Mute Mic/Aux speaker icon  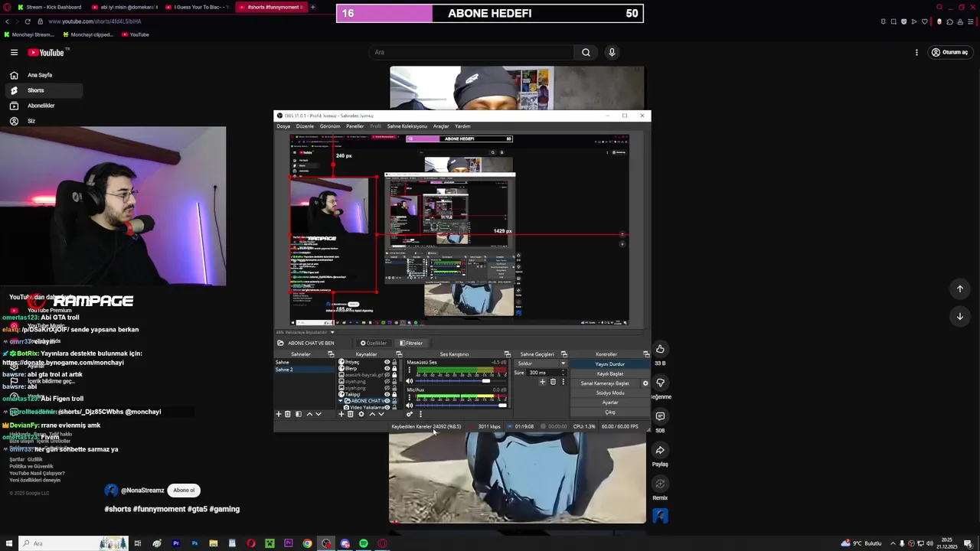410,406
